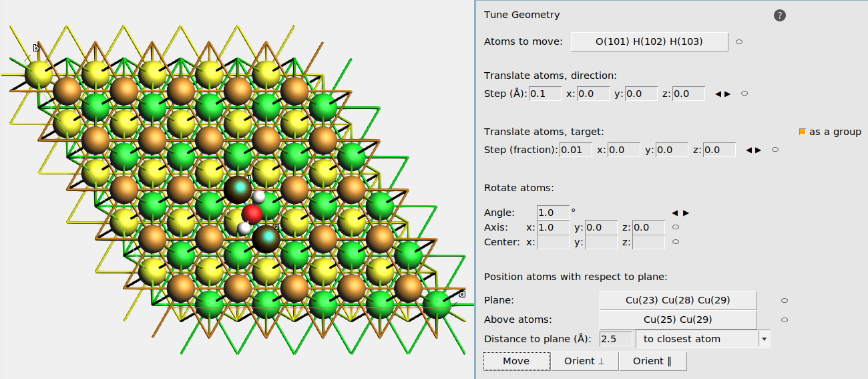Click oval icon beside rotation Axis fields
Image resolution: width=868 pixels, height=379 pixels.
pyautogui.click(x=676, y=227)
